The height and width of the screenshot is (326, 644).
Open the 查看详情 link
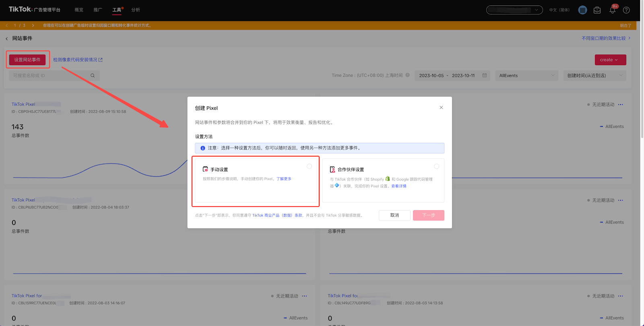399,186
